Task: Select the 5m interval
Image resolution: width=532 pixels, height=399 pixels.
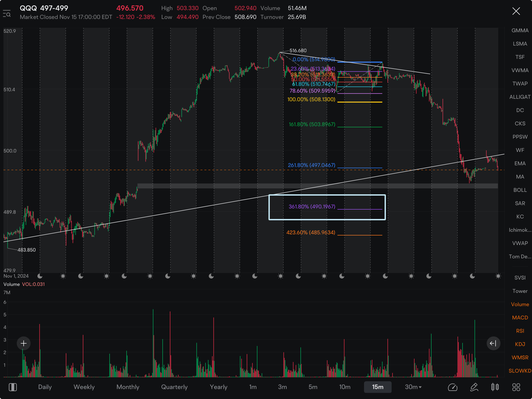Action: pos(313,387)
